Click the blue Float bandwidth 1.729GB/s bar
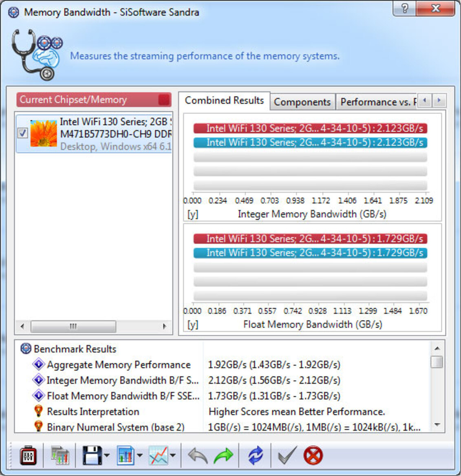Viewport: 461px width, 476px height. coord(310,253)
